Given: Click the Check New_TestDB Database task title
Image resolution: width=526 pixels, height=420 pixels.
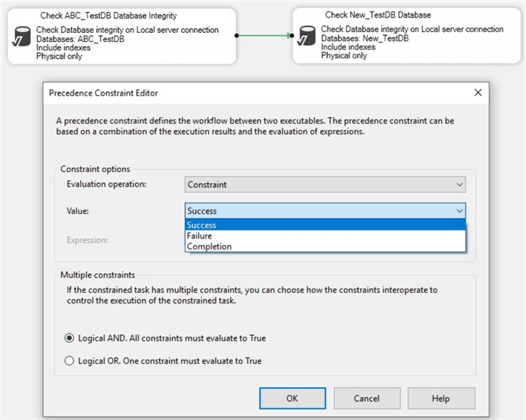Looking at the screenshot, I should click(x=378, y=15).
